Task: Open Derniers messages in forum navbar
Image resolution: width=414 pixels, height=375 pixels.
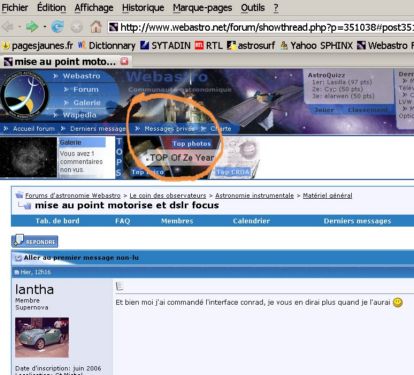Action: 357,221
